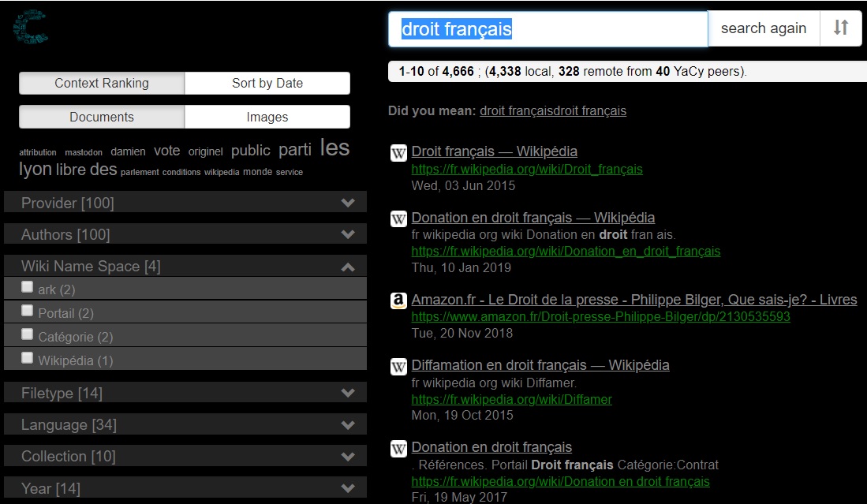The image size is (867, 504).
Task: Switch to Sort by Date
Action: [x=267, y=83]
